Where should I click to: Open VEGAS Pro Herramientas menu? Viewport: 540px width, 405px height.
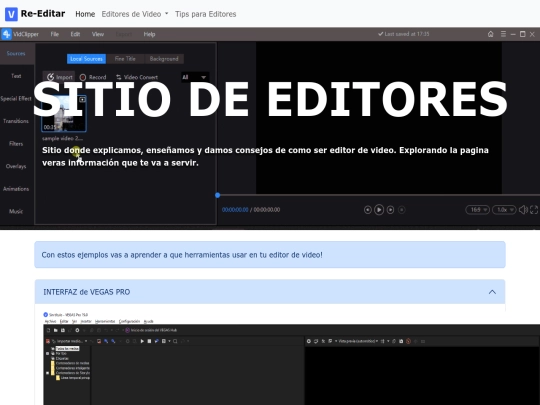(x=105, y=321)
